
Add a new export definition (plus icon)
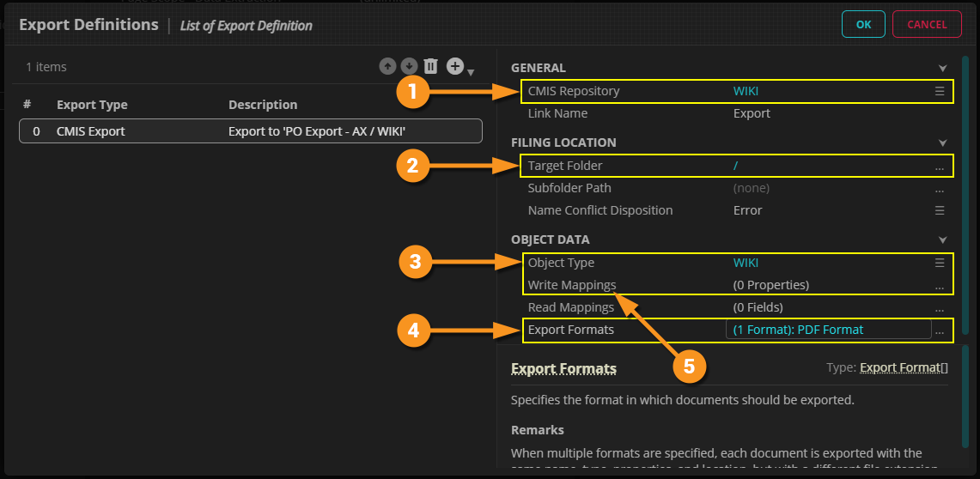[455, 66]
